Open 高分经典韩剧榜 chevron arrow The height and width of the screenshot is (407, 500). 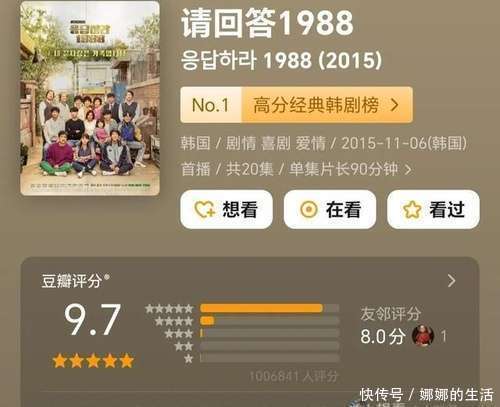click(395, 105)
